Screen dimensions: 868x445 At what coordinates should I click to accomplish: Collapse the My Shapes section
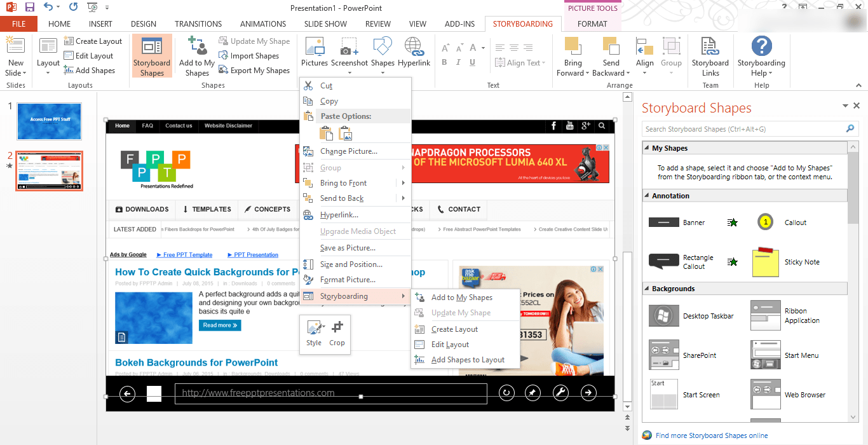click(x=648, y=148)
